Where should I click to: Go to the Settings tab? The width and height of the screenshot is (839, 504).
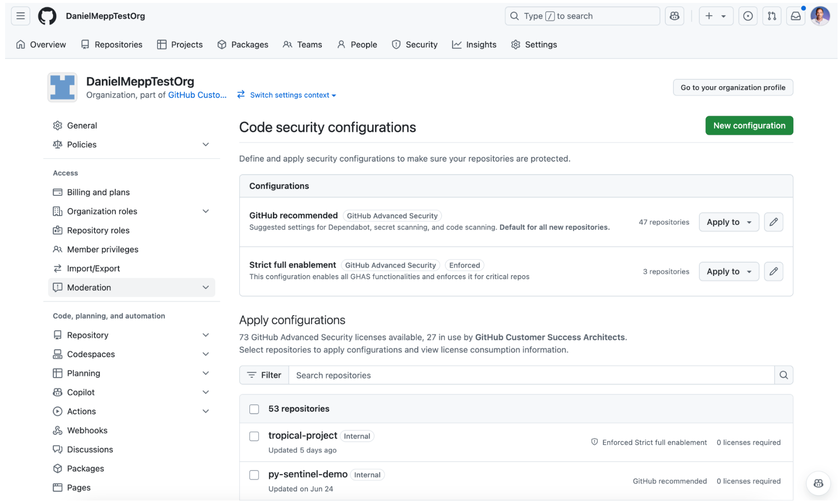coord(534,45)
